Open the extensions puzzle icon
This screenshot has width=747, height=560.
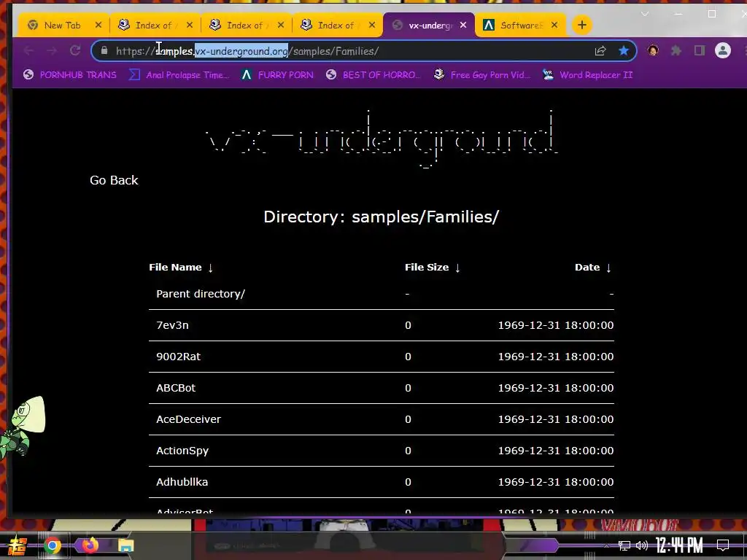click(x=676, y=50)
